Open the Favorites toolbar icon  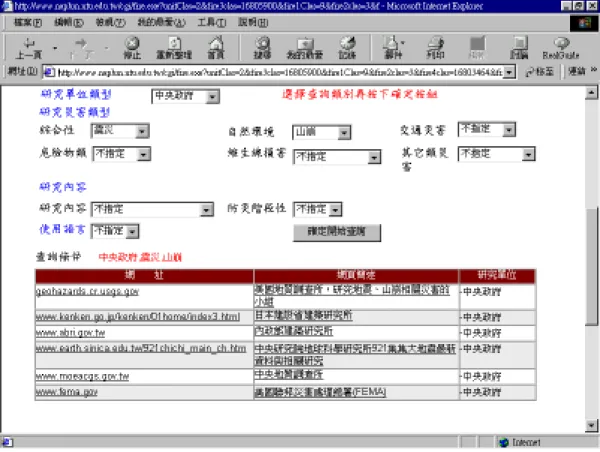point(305,48)
